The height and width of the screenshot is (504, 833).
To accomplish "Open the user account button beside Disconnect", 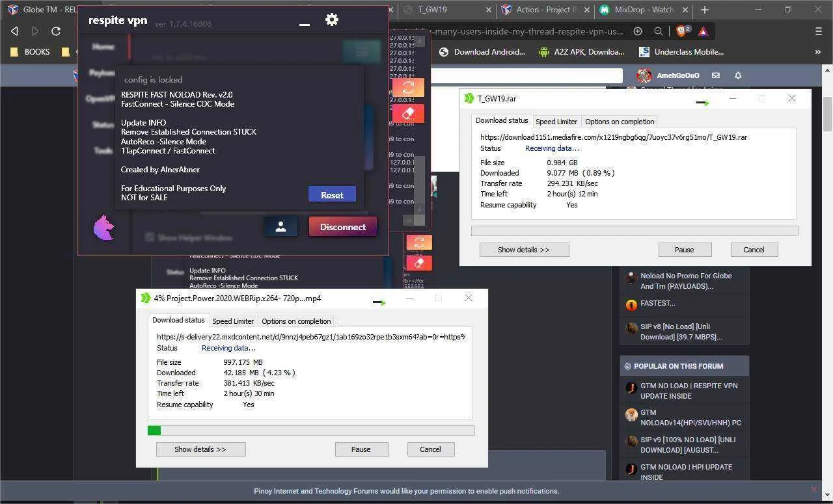I will click(280, 226).
